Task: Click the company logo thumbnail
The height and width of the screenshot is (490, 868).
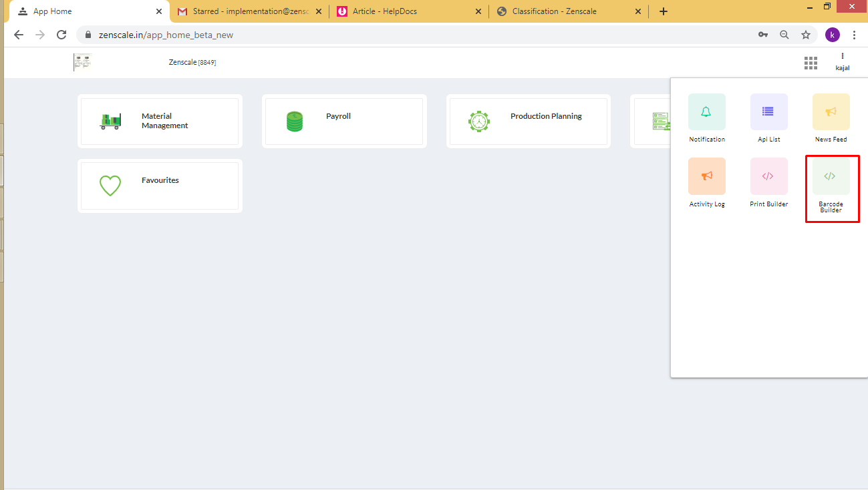Action: (x=83, y=62)
